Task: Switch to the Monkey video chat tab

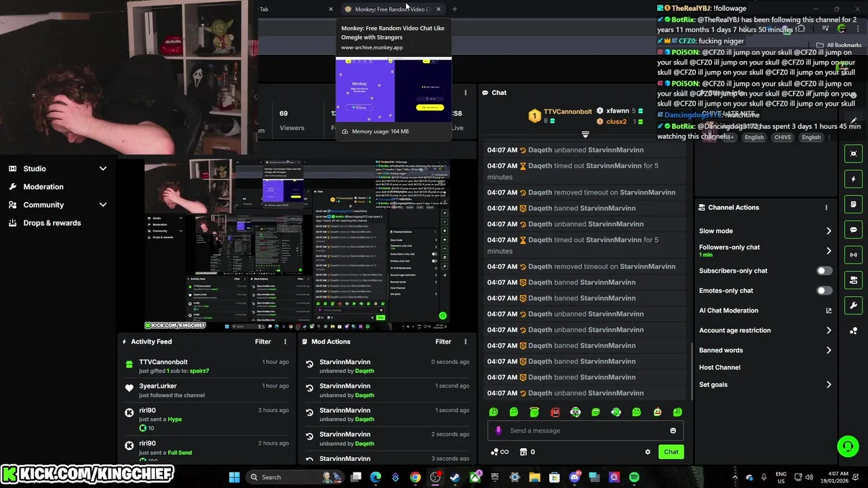Action: (x=392, y=9)
